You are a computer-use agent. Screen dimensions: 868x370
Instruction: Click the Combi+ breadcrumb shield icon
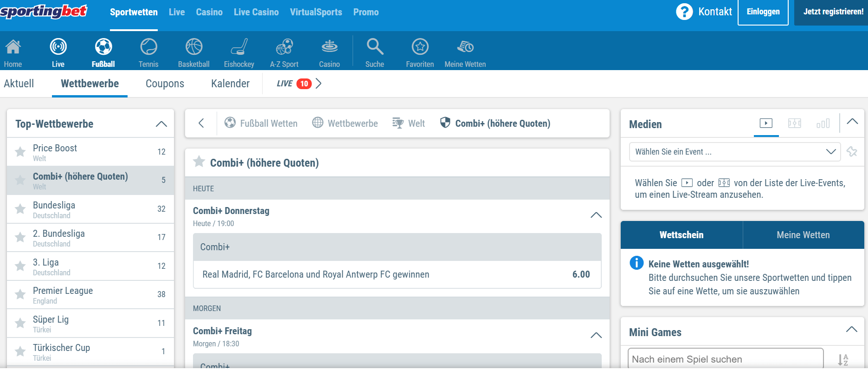(x=445, y=123)
